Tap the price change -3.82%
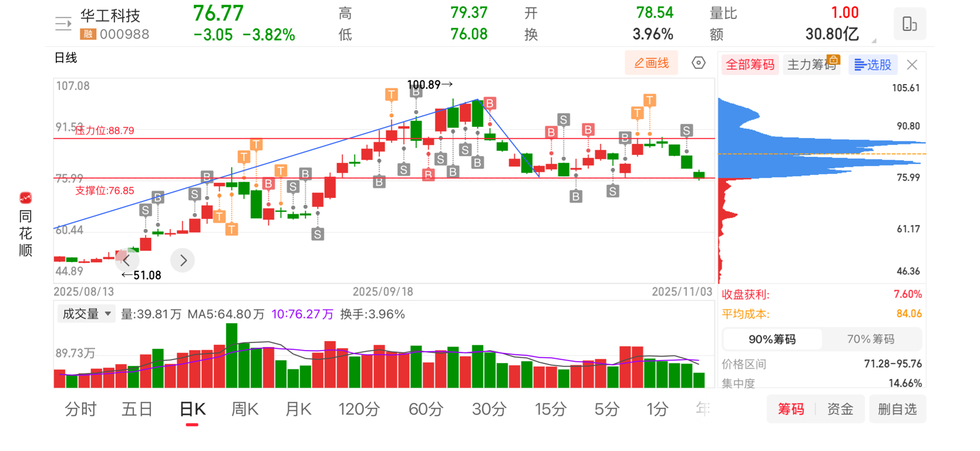980x451 pixels. (269, 35)
